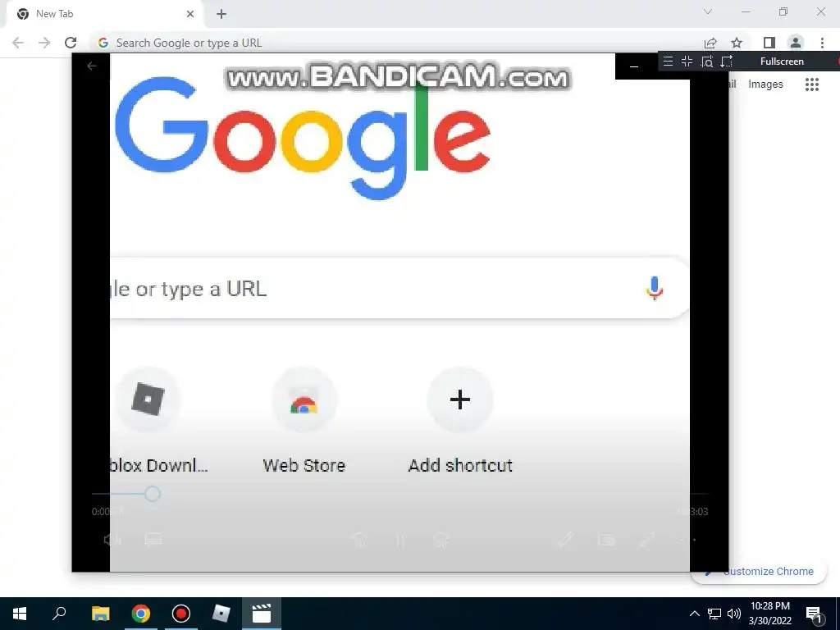
Task: Click the video player back arrow
Action: (92, 66)
